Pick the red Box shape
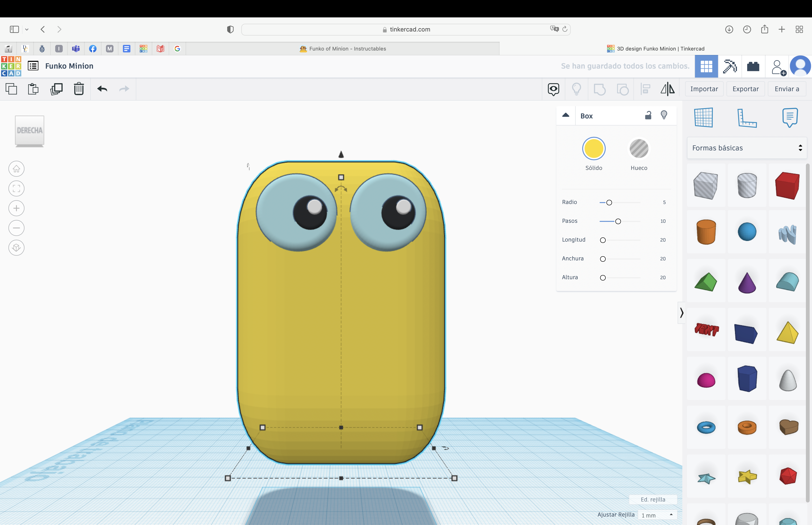Viewport: 812px width, 525px height. coord(787,185)
